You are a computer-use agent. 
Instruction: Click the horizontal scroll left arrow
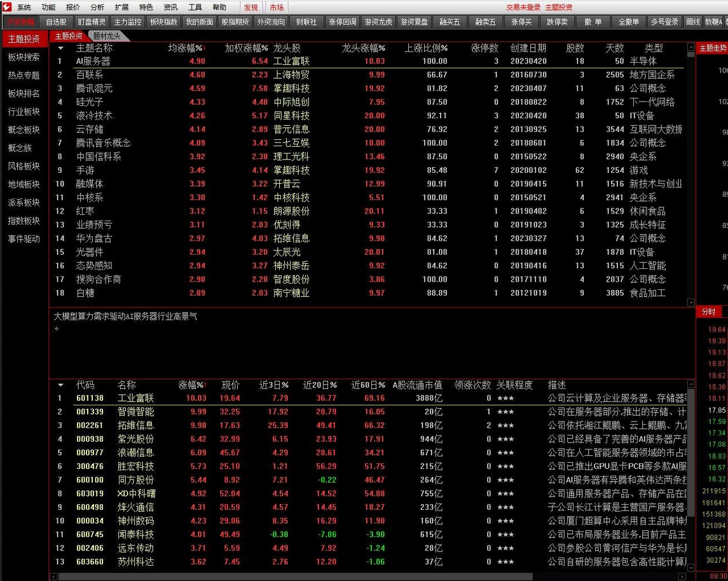tap(54, 577)
